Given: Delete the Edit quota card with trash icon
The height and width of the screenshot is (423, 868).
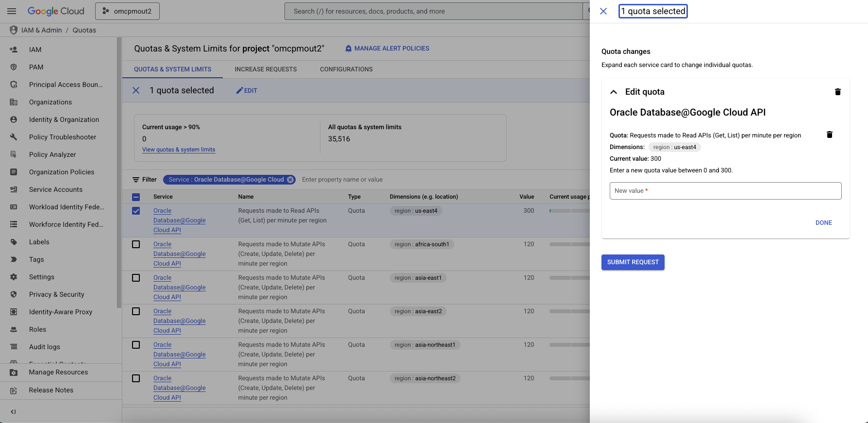Looking at the screenshot, I should point(837,92).
